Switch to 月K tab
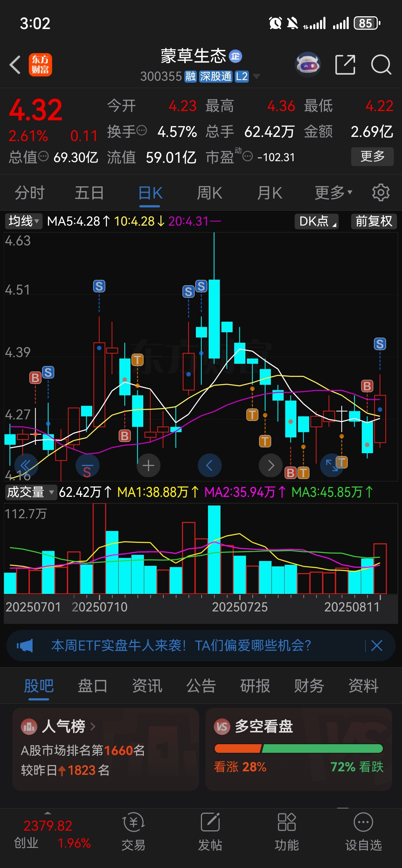The width and height of the screenshot is (402, 868). (270, 193)
